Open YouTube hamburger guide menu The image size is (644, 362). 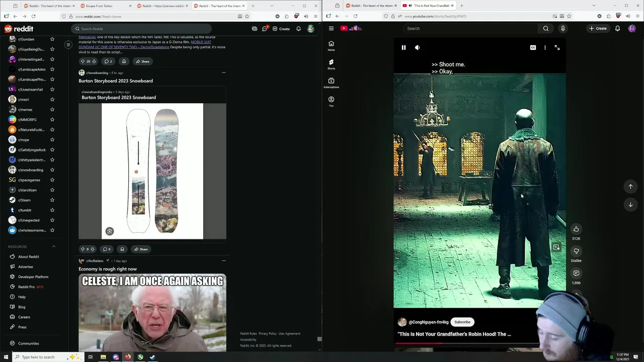tap(331, 29)
